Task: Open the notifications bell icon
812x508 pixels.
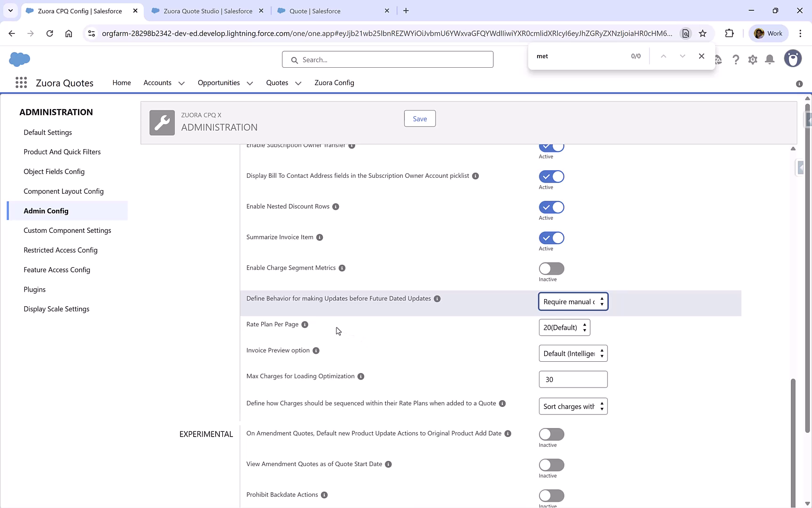Action: coord(769,60)
